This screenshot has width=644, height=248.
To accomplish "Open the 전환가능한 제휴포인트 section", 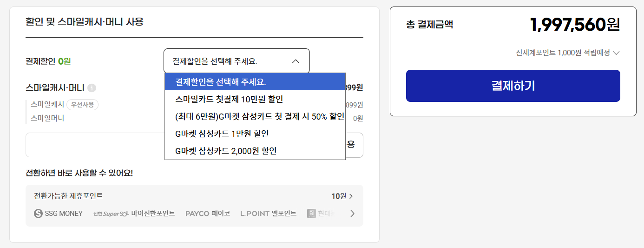I will pos(68,196).
